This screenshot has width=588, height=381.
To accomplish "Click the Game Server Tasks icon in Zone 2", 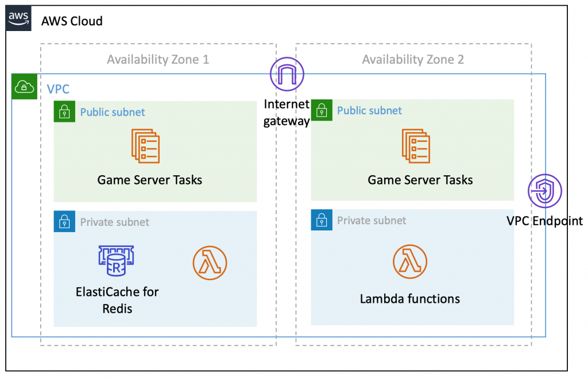I will [416, 145].
